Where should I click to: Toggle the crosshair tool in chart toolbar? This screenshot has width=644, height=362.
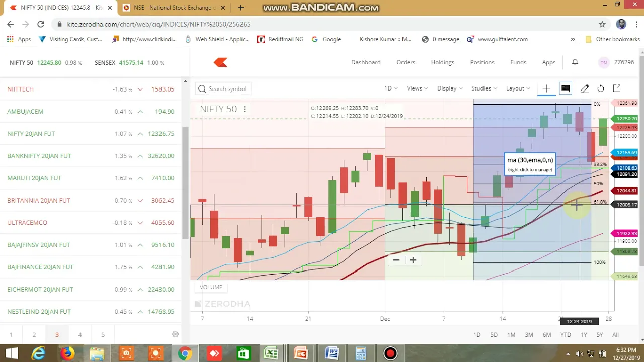click(546, 88)
